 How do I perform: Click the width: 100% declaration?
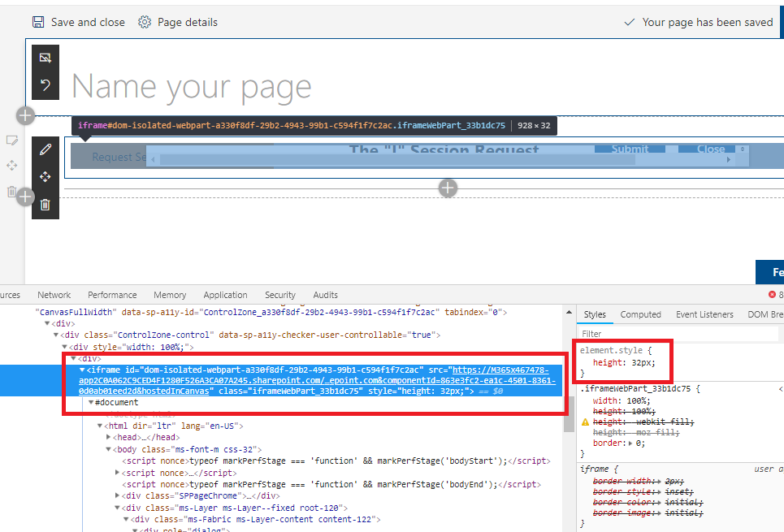(x=622, y=400)
